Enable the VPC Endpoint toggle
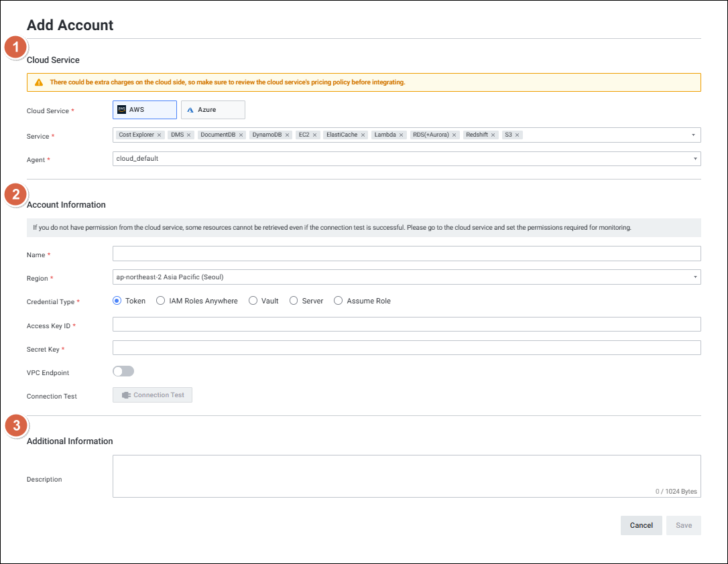The image size is (728, 564). pyautogui.click(x=123, y=372)
